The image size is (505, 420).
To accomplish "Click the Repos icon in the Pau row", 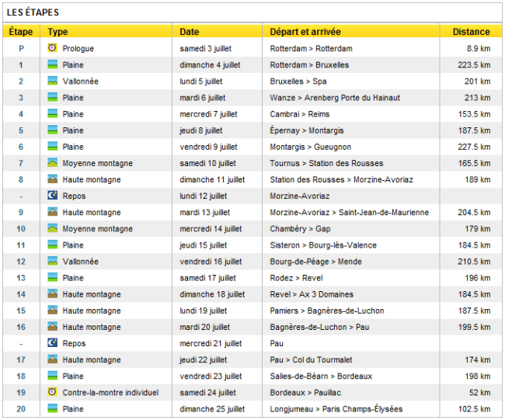I will point(52,343).
